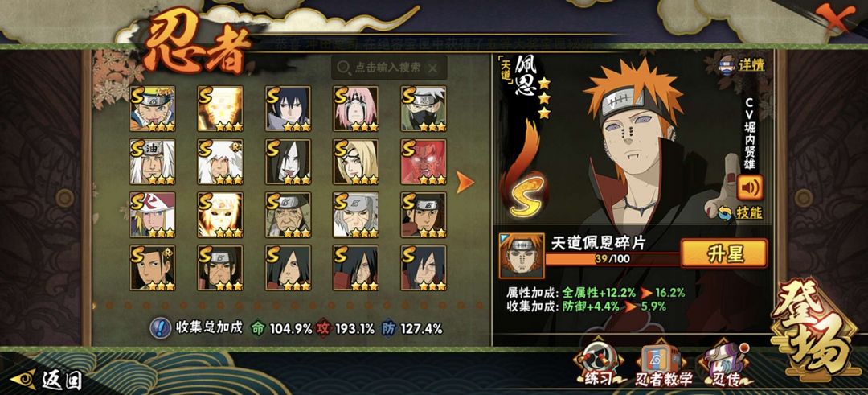Click the fragment progress bar 39/100
Screen dimensions: 868x395
[612, 258]
